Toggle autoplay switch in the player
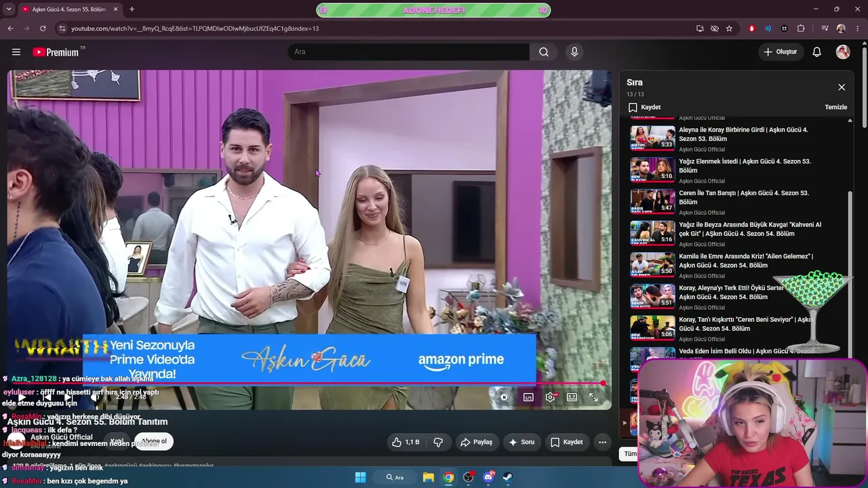The width and height of the screenshot is (868, 488). point(504,397)
